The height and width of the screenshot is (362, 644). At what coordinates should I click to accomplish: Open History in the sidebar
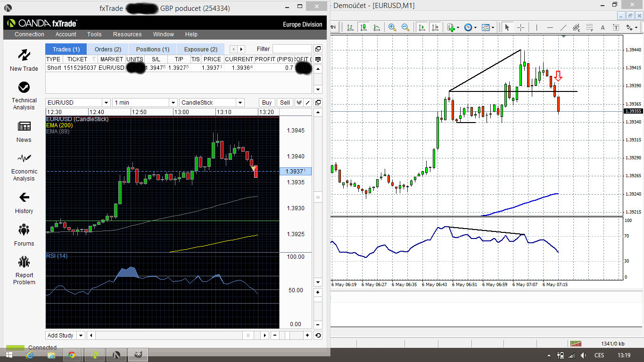24,203
